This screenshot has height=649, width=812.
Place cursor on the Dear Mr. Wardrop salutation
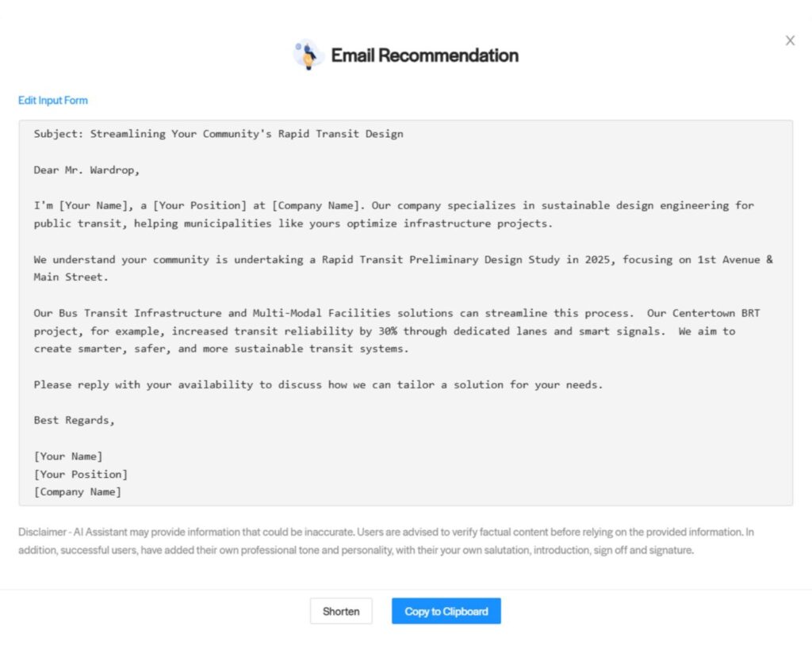(x=86, y=170)
